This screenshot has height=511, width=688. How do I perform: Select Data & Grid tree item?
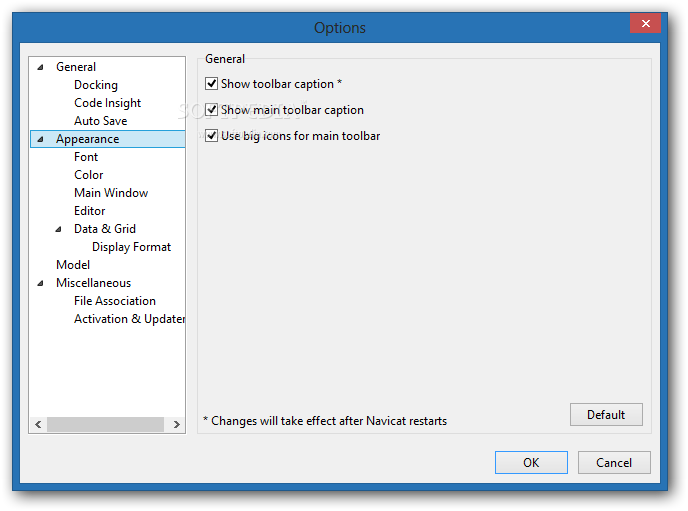point(105,229)
